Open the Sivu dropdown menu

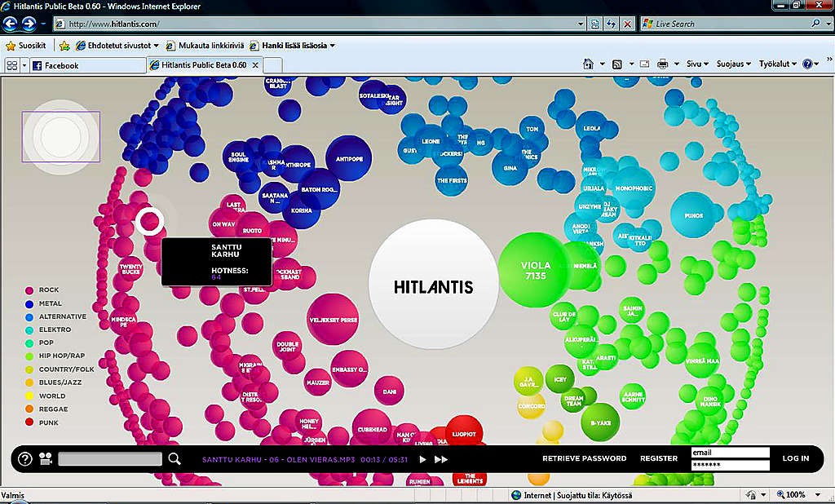(697, 64)
